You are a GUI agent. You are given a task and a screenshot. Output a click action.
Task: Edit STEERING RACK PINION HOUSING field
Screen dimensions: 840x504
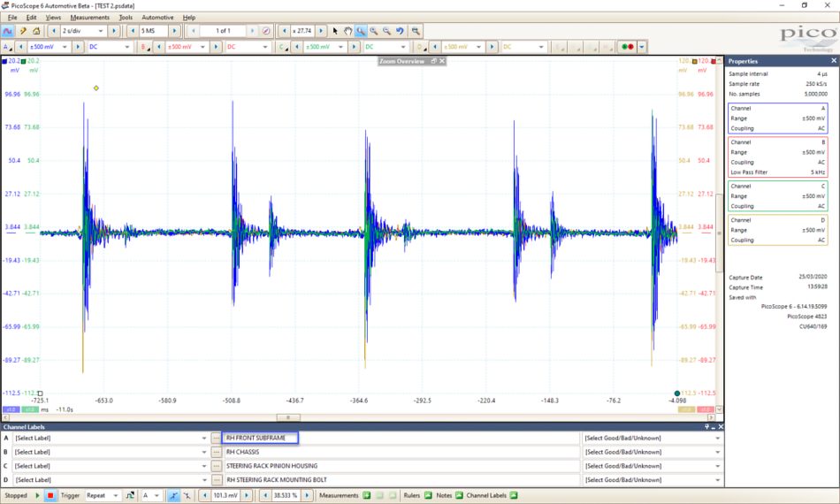pos(401,466)
